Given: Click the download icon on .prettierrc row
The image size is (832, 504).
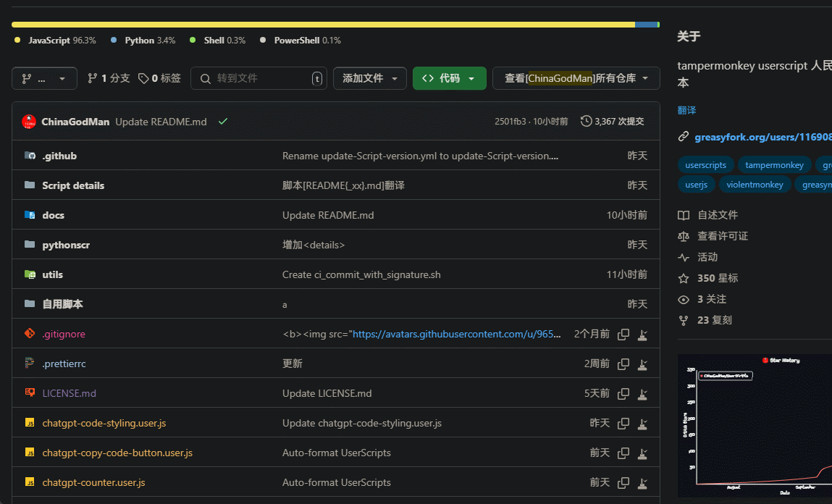Looking at the screenshot, I should [642, 364].
